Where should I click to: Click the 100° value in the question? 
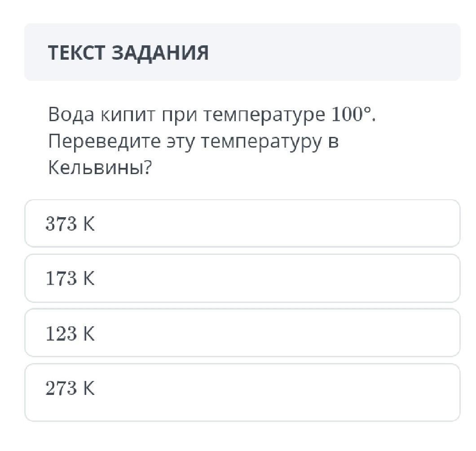[351, 115]
